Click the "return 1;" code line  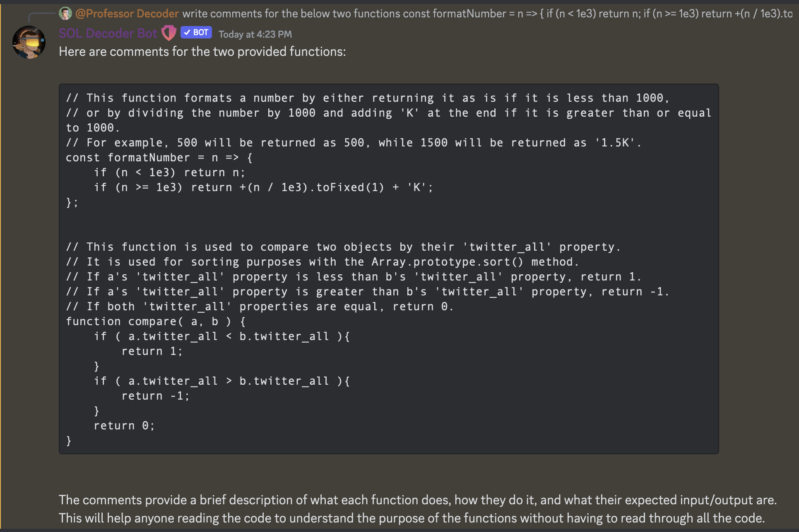152,351
